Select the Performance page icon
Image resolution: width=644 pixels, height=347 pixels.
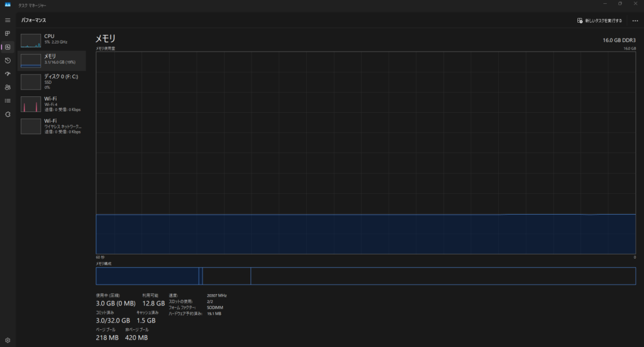tap(8, 47)
